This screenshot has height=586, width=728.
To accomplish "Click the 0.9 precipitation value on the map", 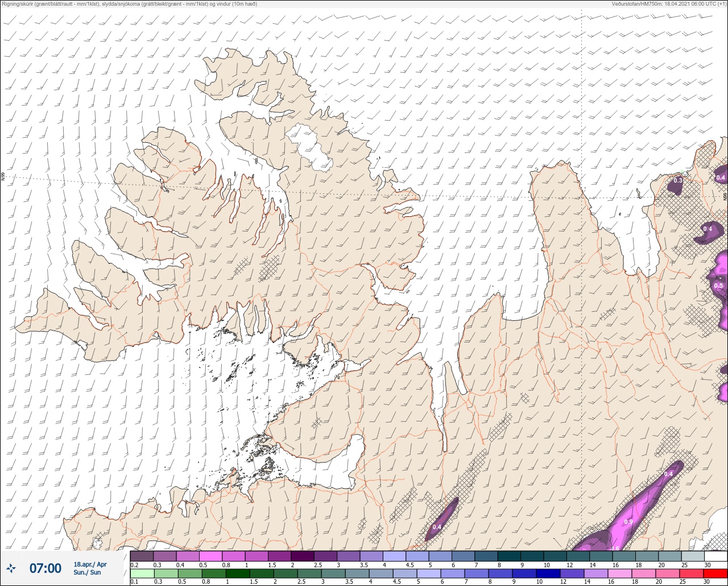I will pyautogui.click(x=628, y=522).
